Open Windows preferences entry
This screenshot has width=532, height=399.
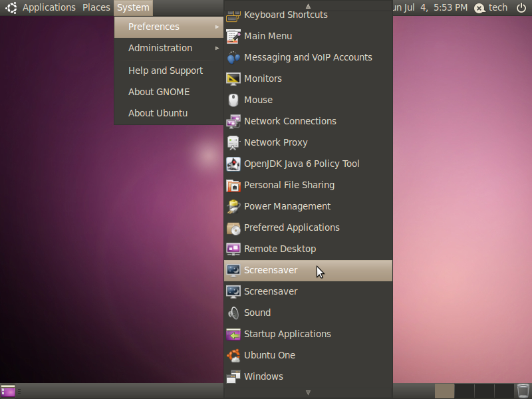308,376
